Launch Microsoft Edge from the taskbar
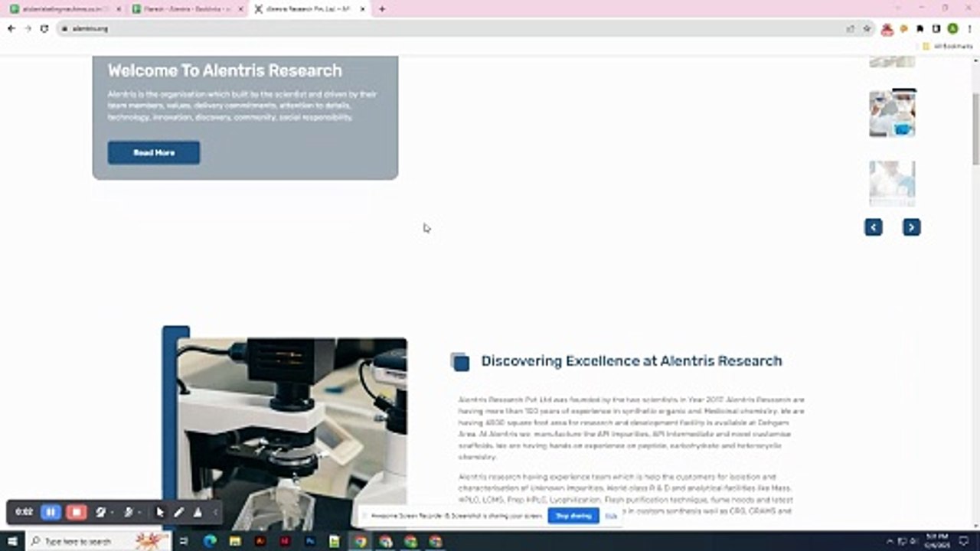The image size is (980, 551). [210, 541]
